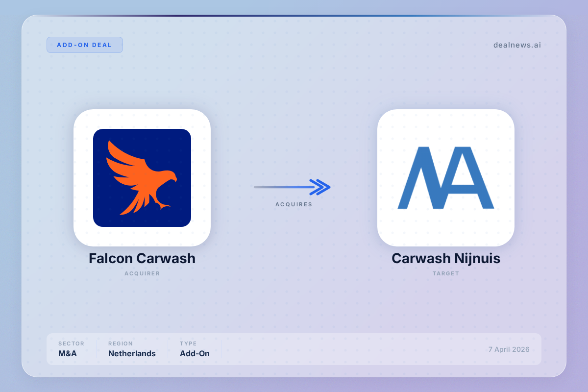
Task: Select the M&A sector value
Action: pos(67,353)
